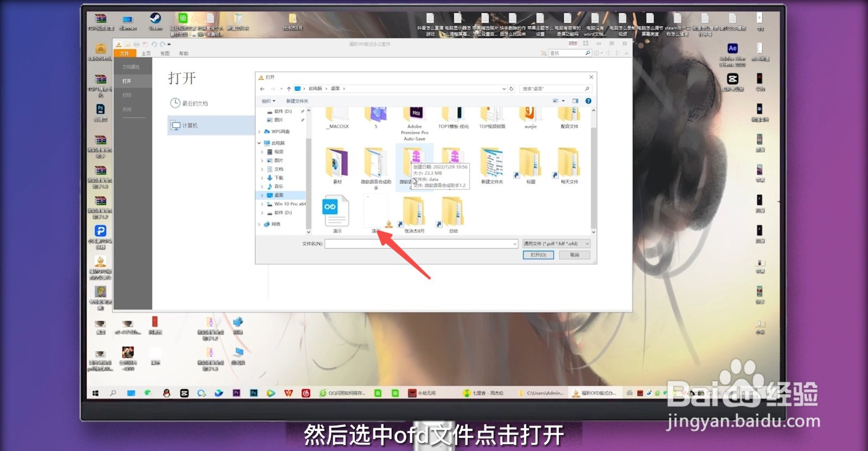Expand the 网络 tree node
This screenshot has height=451, width=868.
[259, 224]
